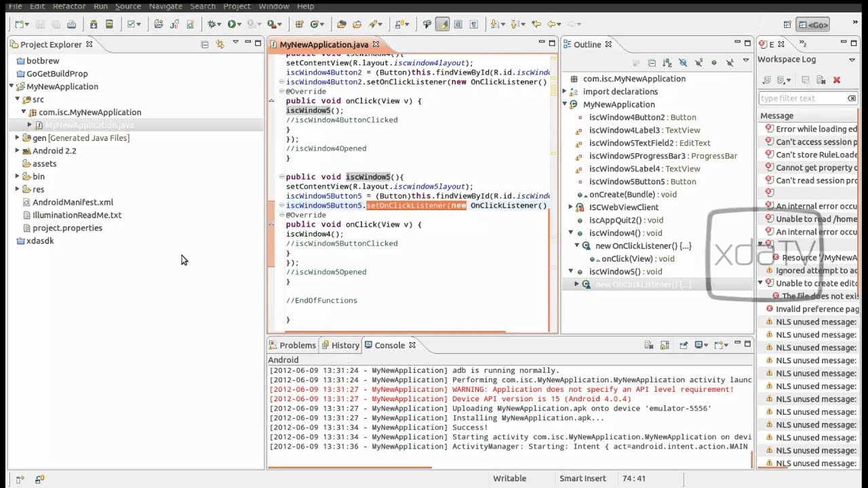Viewport: 868px width, 488px height.
Task: Click the type filter text field
Action: tap(808, 98)
